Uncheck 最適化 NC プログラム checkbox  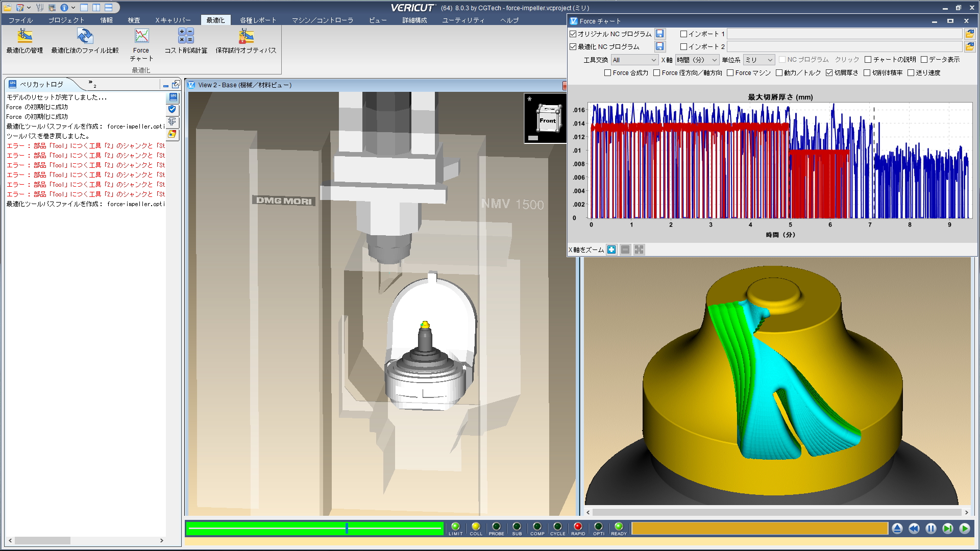coord(573,47)
